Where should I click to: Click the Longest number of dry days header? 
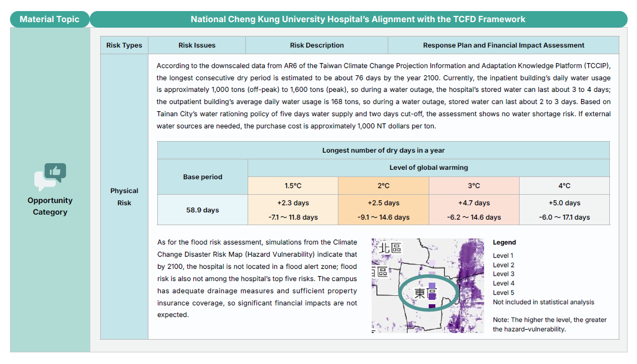click(x=384, y=150)
